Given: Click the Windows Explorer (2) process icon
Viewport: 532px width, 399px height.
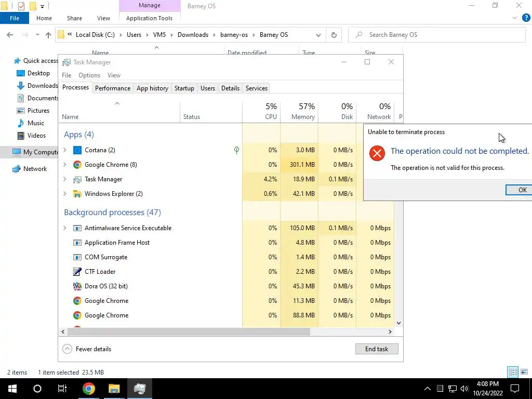Looking at the screenshot, I should [77, 194].
